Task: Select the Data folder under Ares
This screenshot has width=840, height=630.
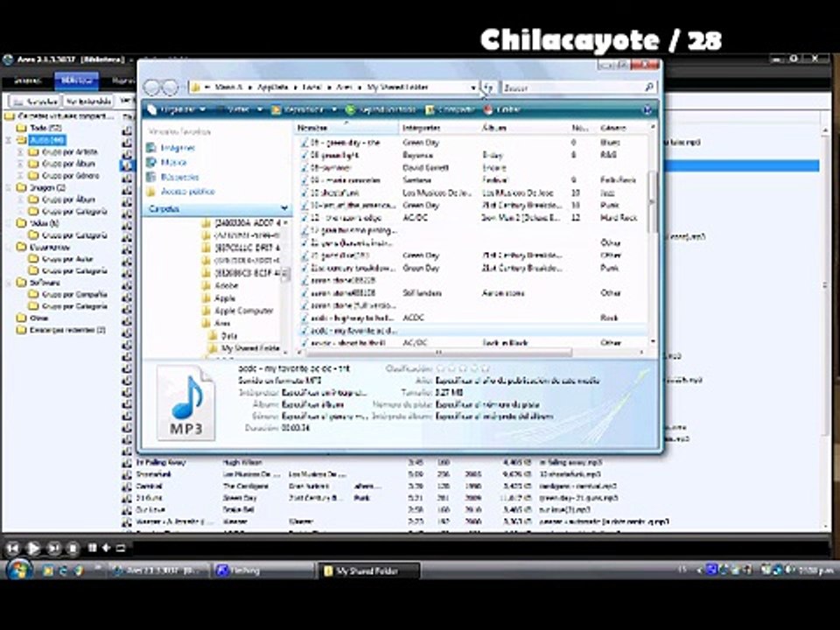Action: 223,336
